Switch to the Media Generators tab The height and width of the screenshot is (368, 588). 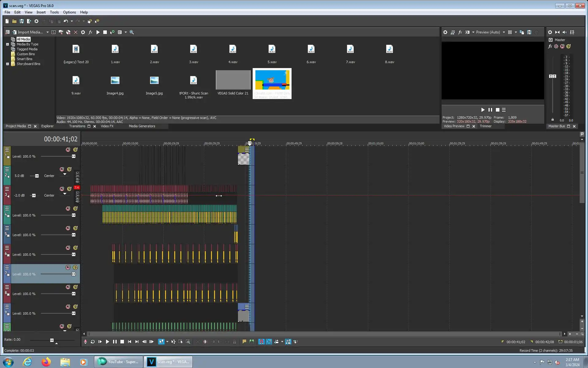pyautogui.click(x=142, y=126)
